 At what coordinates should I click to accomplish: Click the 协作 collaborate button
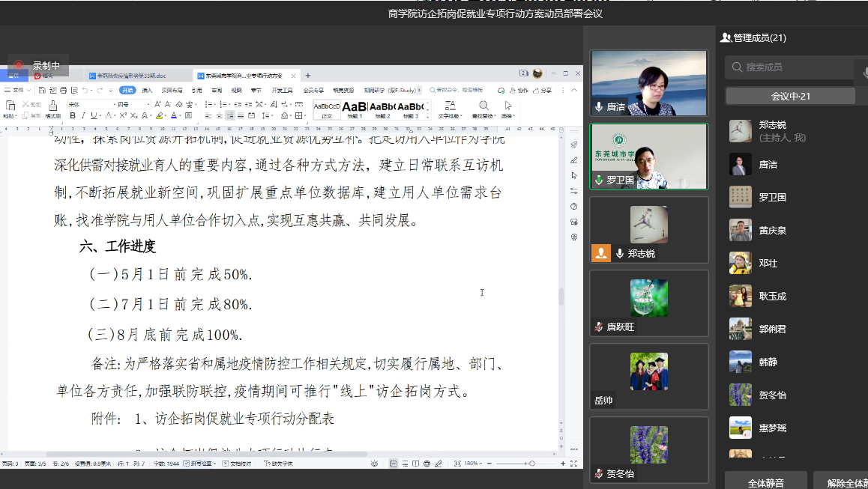click(x=519, y=90)
